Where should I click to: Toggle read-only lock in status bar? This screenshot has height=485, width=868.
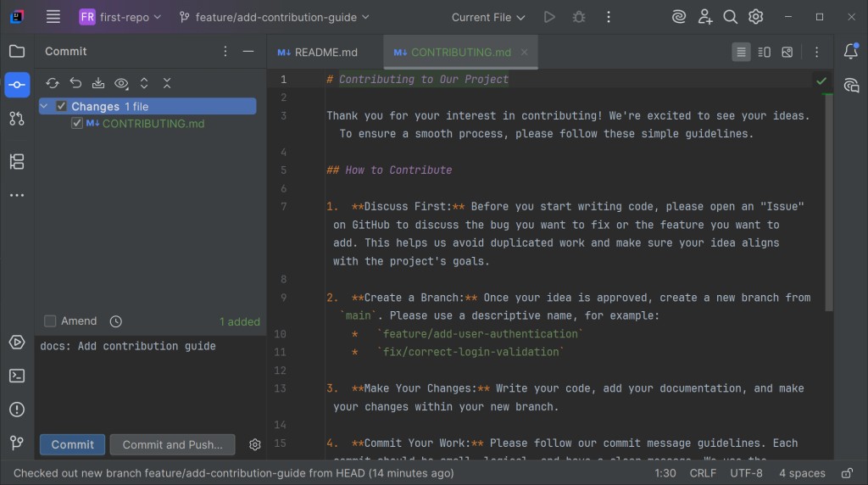pos(847,473)
